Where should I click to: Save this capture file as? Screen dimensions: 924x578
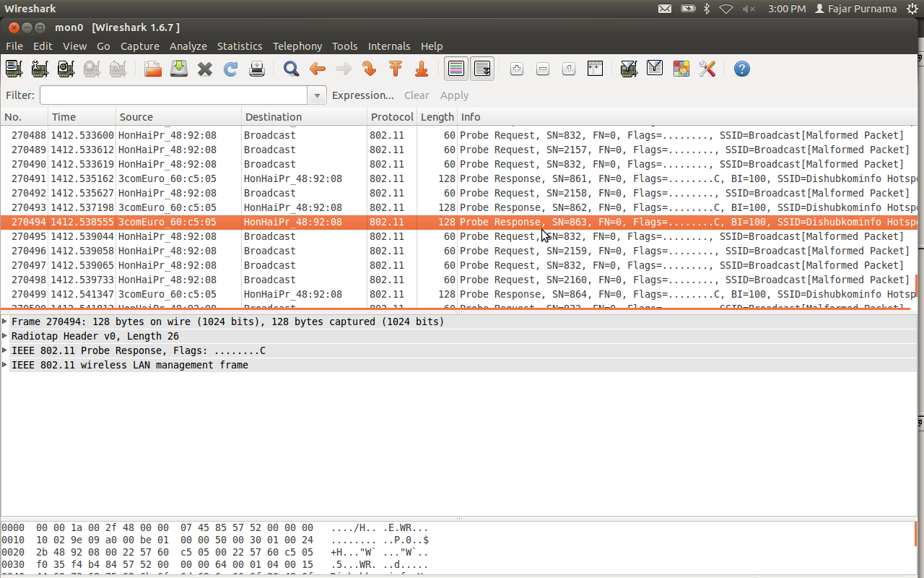[179, 69]
